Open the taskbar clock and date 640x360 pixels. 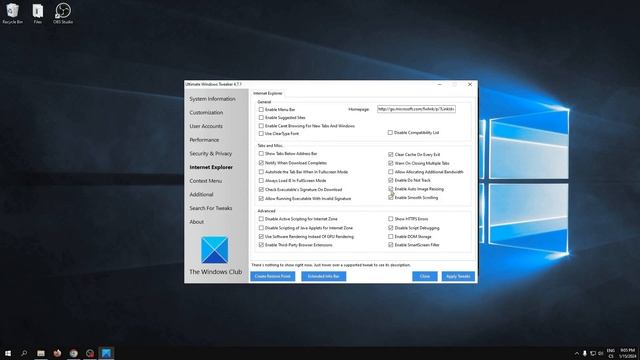(628, 353)
